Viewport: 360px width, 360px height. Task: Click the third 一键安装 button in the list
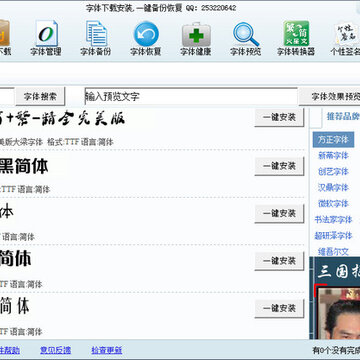(279, 213)
